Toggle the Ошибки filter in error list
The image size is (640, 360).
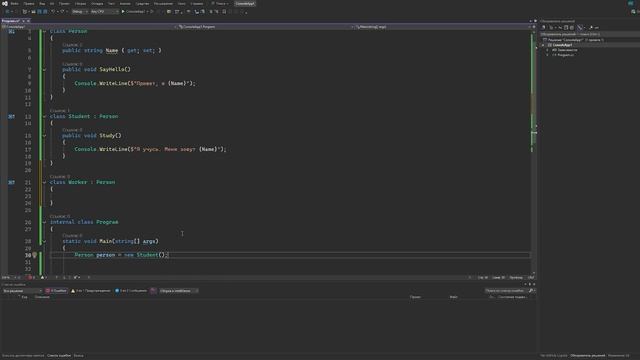(56, 291)
